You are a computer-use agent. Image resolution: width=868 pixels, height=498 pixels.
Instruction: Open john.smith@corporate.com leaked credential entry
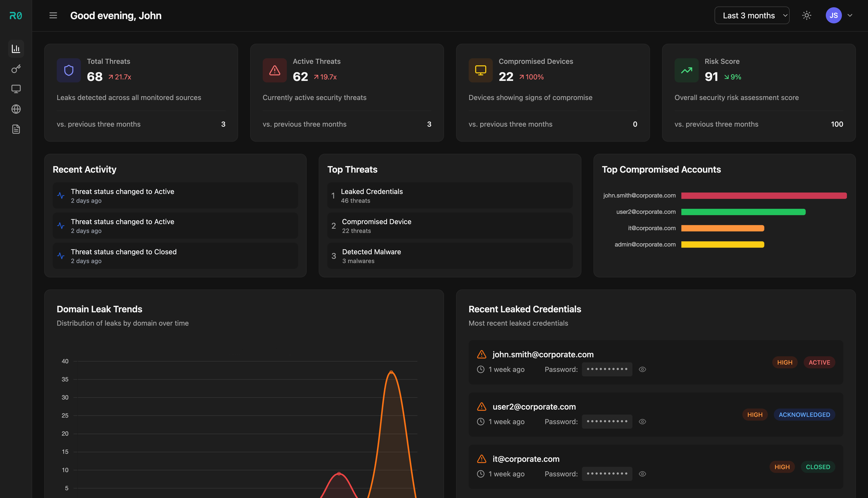[x=656, y=362]
